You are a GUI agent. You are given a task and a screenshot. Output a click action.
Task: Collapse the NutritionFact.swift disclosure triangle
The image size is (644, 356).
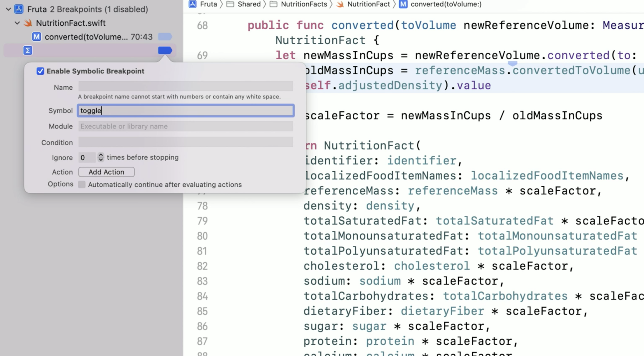[x=17, y=23]
